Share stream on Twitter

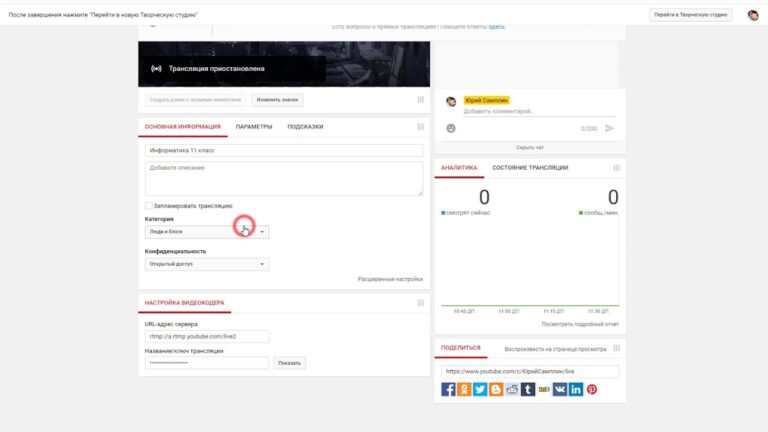[x=480, y=389]
